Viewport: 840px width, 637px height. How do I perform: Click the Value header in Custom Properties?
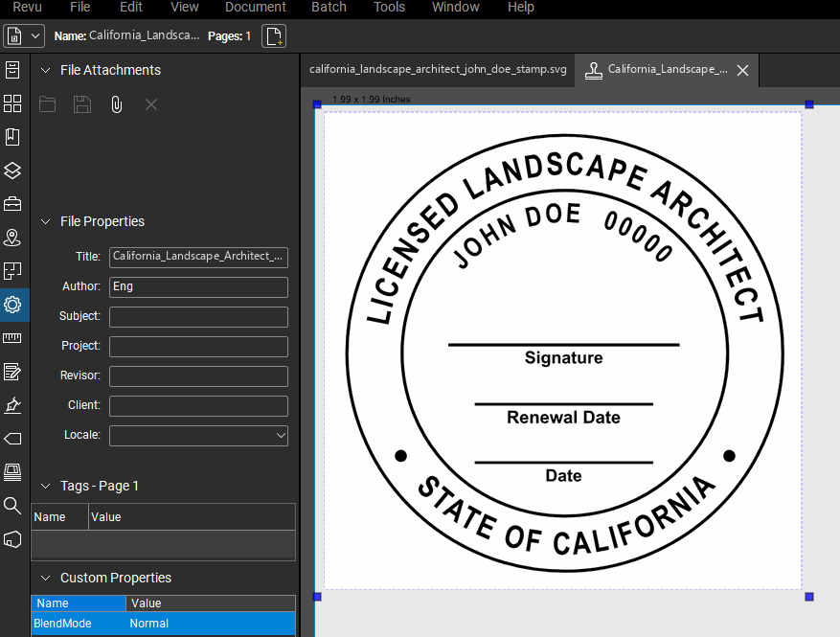(x=211, y=603)
